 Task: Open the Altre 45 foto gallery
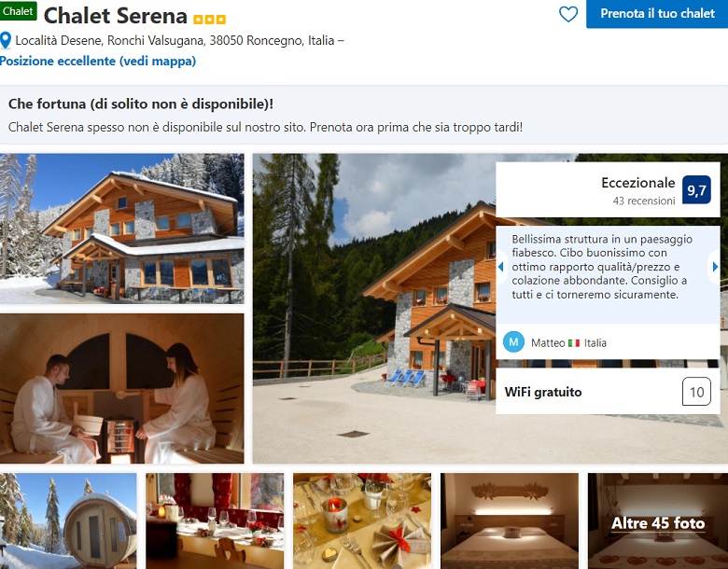point(658,521)
